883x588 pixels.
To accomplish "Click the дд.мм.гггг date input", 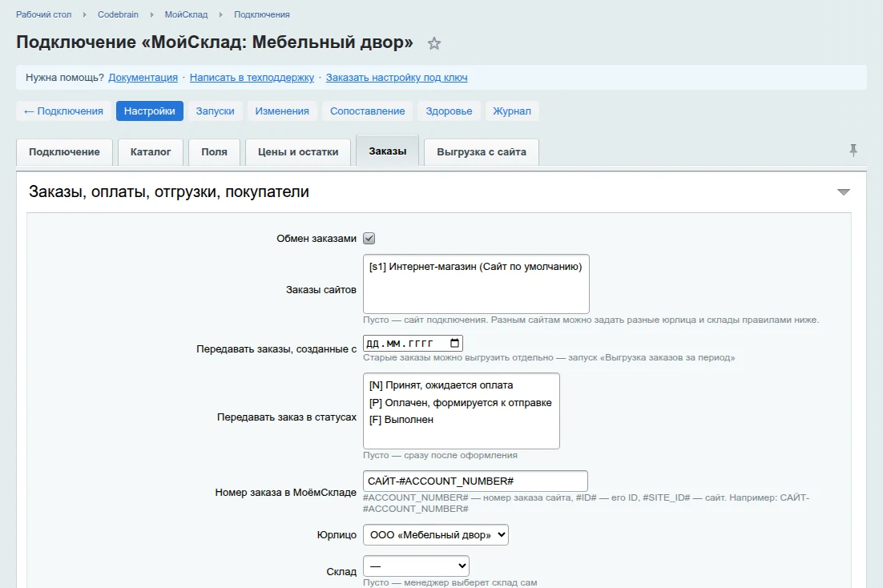I will coord(413,343).
